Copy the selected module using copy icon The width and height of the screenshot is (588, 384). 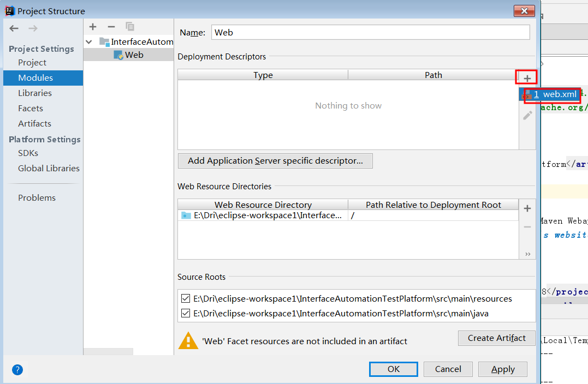pos(130,27)
